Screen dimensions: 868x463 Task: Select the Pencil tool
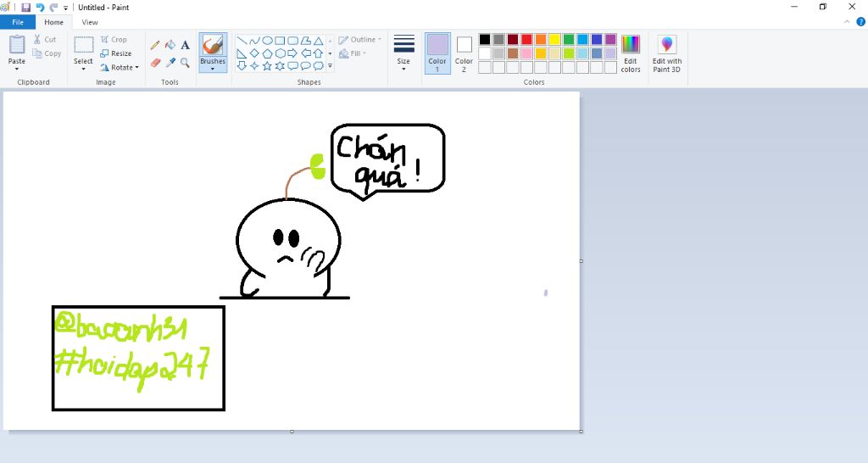[x=155, y=45]
